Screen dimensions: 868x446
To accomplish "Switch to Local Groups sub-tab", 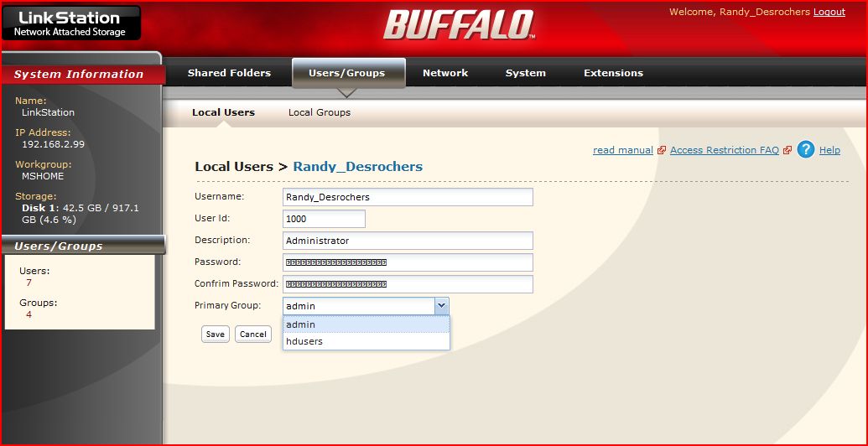I will click(x=320, y=112).
